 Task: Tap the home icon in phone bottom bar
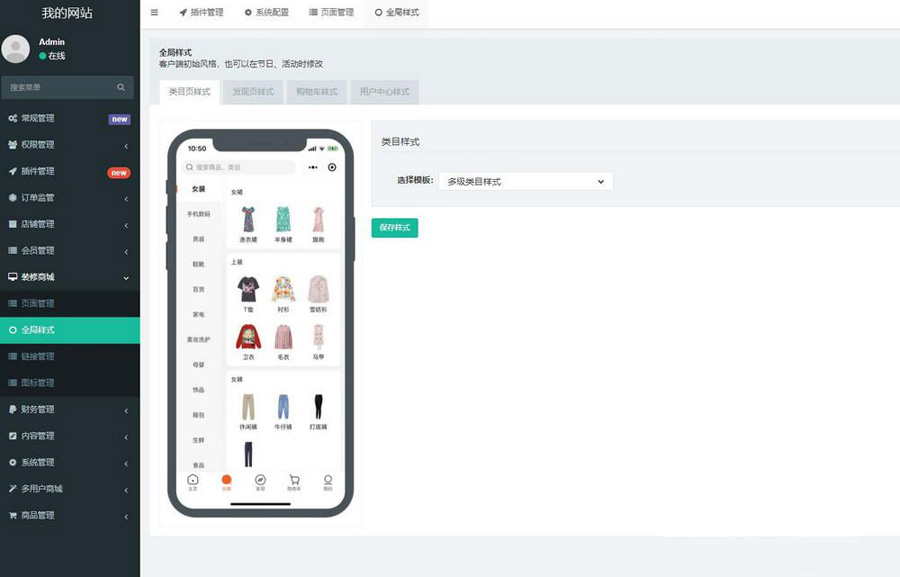[193, 481]
